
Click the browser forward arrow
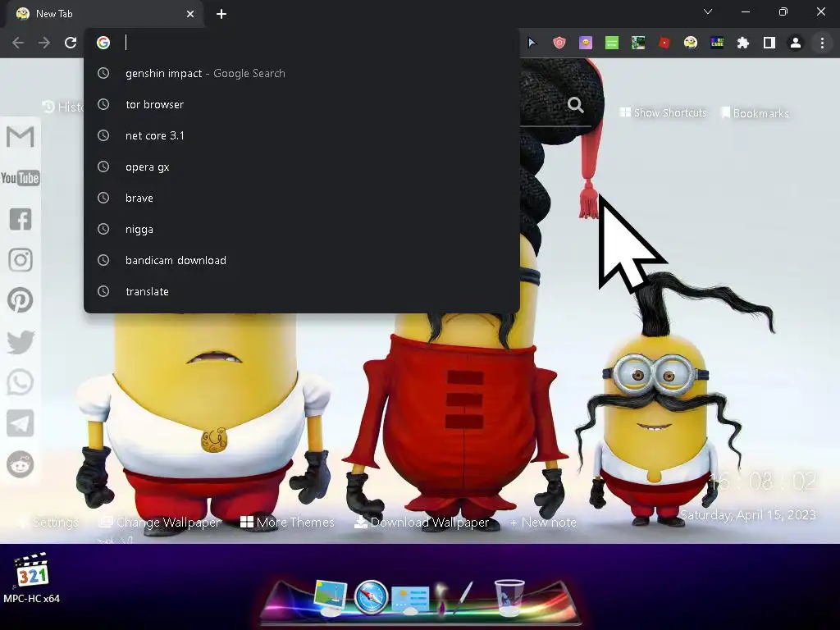pyautogui.click(x=44, y=43)
